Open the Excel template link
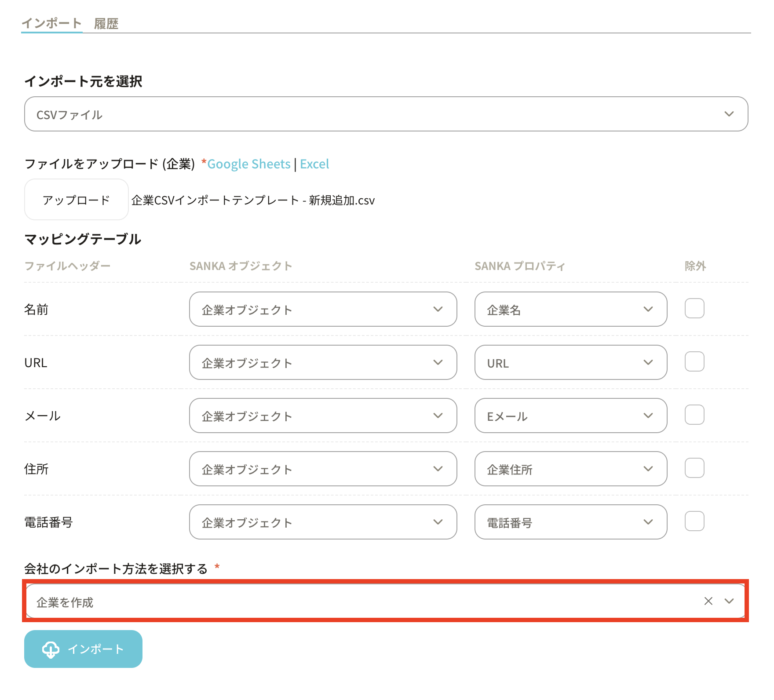 coord(314,164)
